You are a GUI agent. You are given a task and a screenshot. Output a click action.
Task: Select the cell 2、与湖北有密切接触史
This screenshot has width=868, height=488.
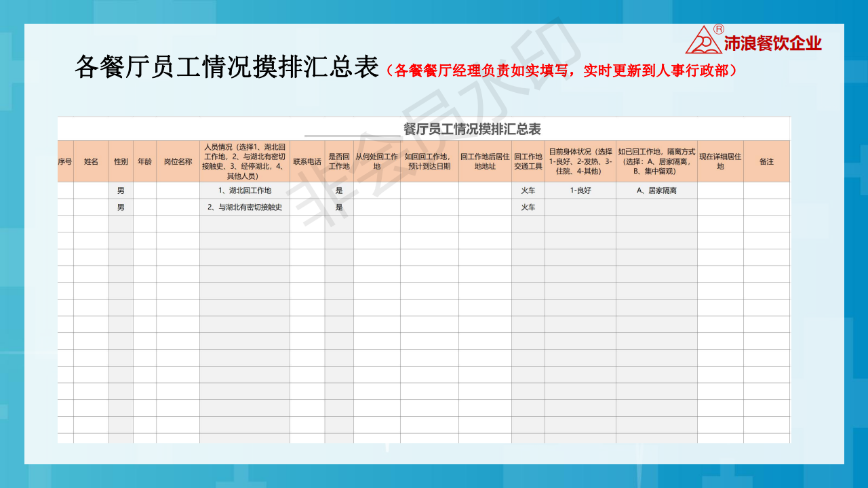point(245,207)
